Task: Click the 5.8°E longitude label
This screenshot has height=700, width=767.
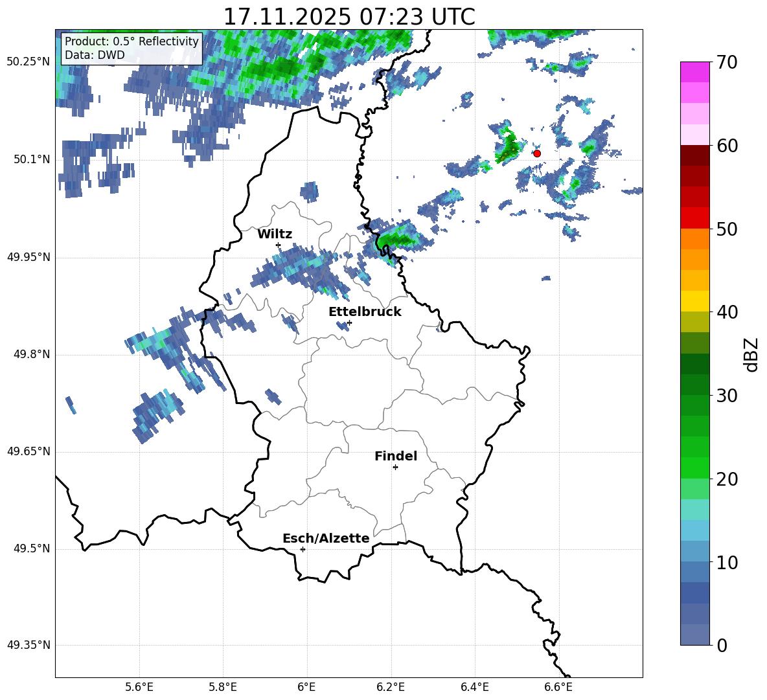Action: 223,687
